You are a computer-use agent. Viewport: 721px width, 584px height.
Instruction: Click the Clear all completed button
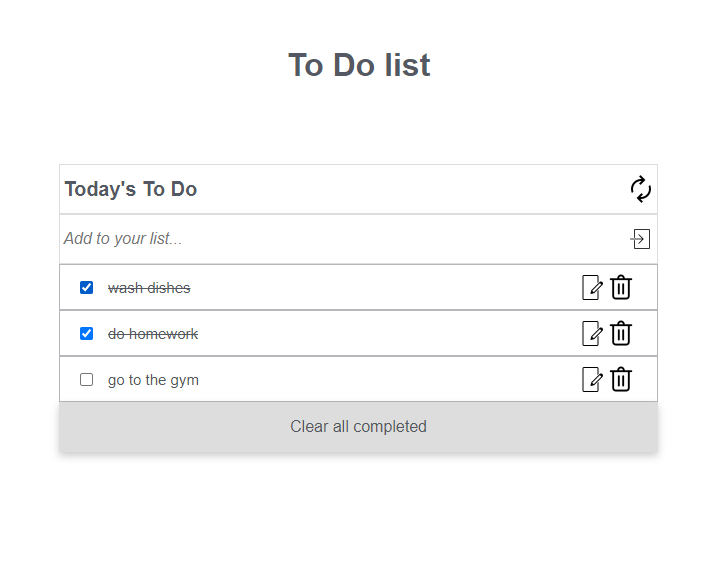point(358,427)
